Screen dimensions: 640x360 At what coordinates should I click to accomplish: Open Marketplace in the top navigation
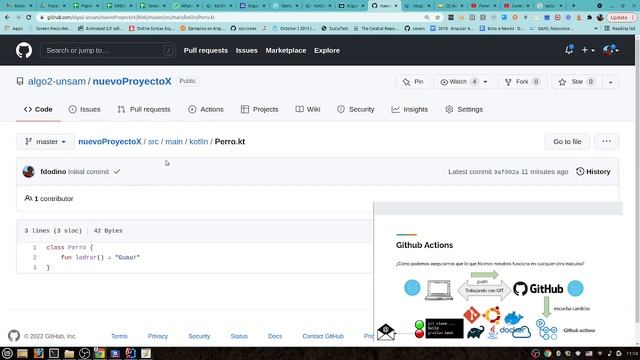(x=286, y=51)
